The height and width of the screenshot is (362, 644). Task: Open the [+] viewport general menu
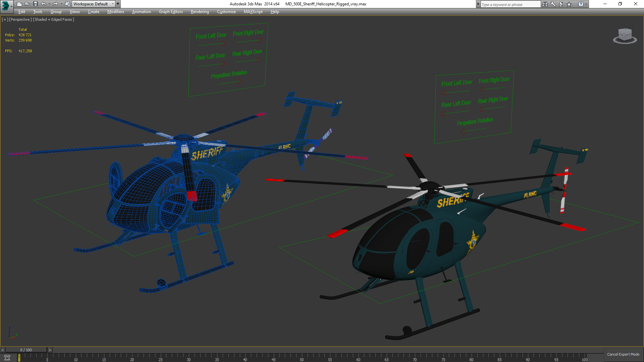coord(5,19)
